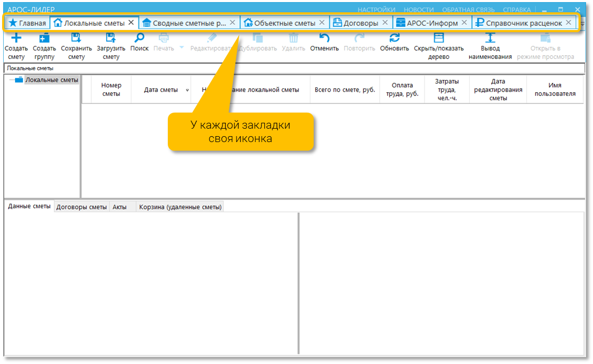The height and width of the screenshot is (364, 593).
Task: Click the Редактировать pencil icon
Action: (x=212, y=38)
